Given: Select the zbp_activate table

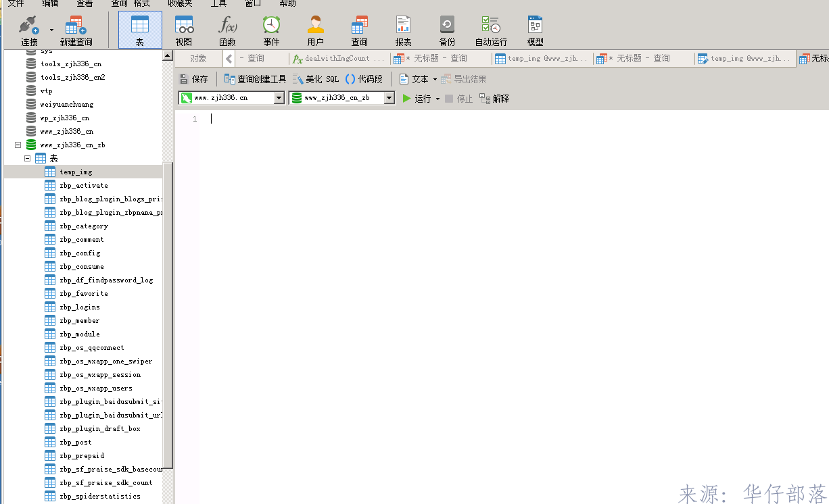Looking at the screenshot, I should (83, 185).
